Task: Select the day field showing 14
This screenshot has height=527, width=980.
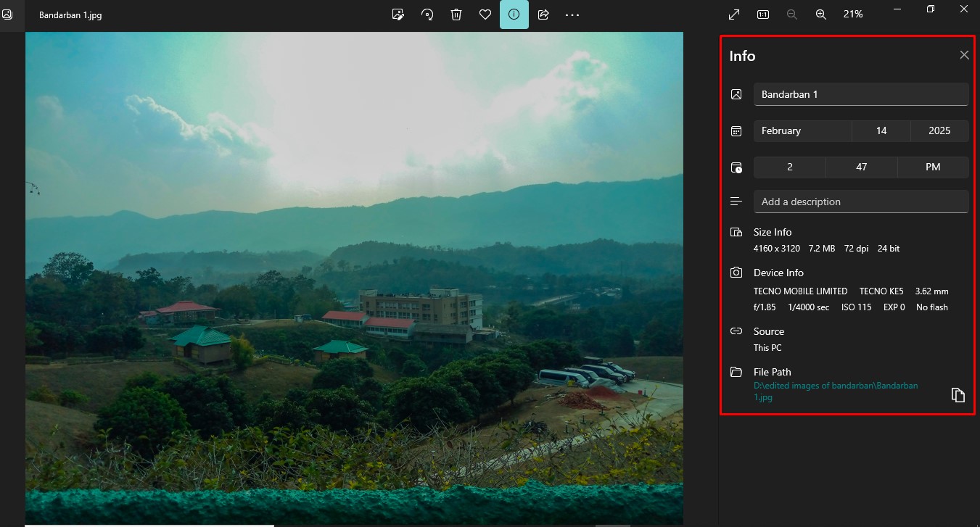Action: pos(881,131)
